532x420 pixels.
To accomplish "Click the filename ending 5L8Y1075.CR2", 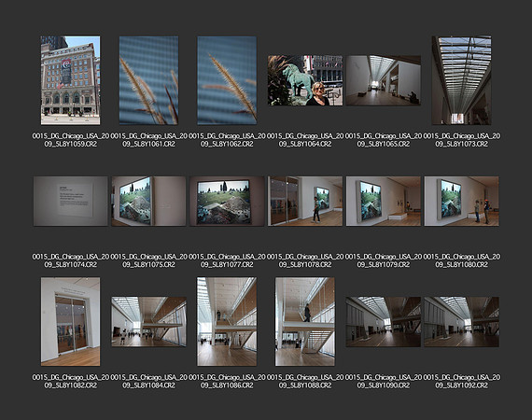I will pos(148,260).
